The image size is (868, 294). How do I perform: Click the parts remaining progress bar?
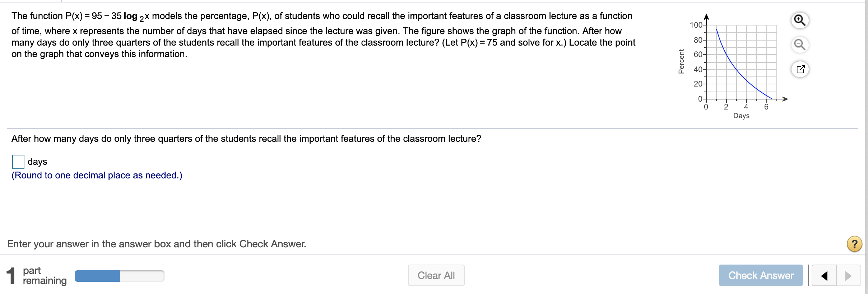[119, 276]
